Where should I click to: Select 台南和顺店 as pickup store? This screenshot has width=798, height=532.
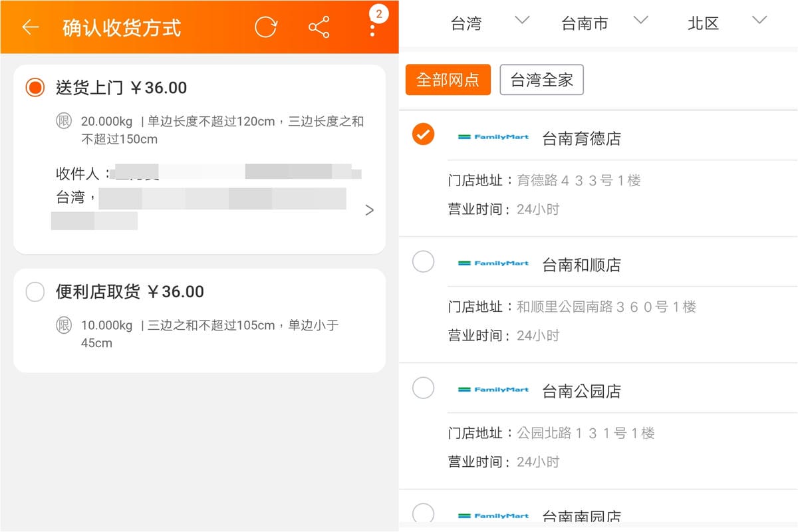click(424, 262)
